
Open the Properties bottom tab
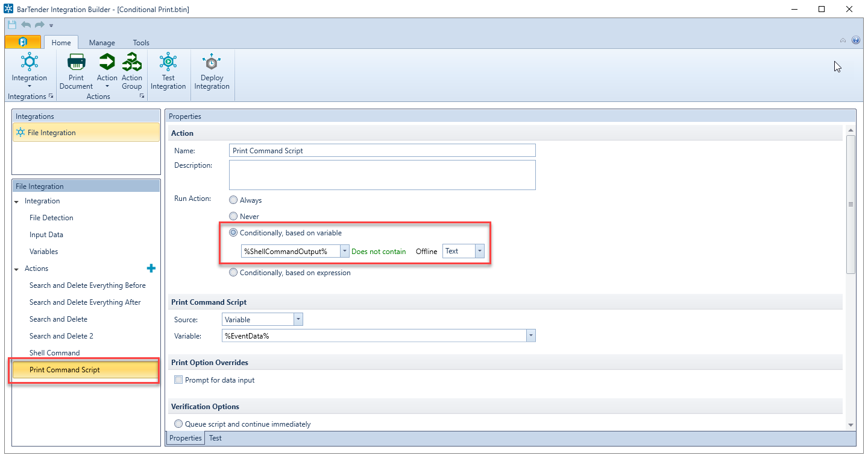[185, 438]
